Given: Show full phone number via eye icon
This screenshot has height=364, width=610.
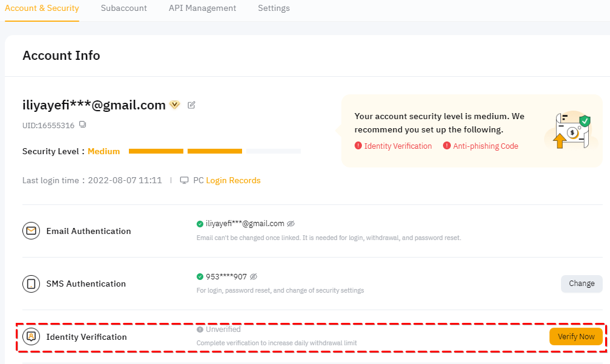Looking at the screenshot, I should click(x=254, y=277).
